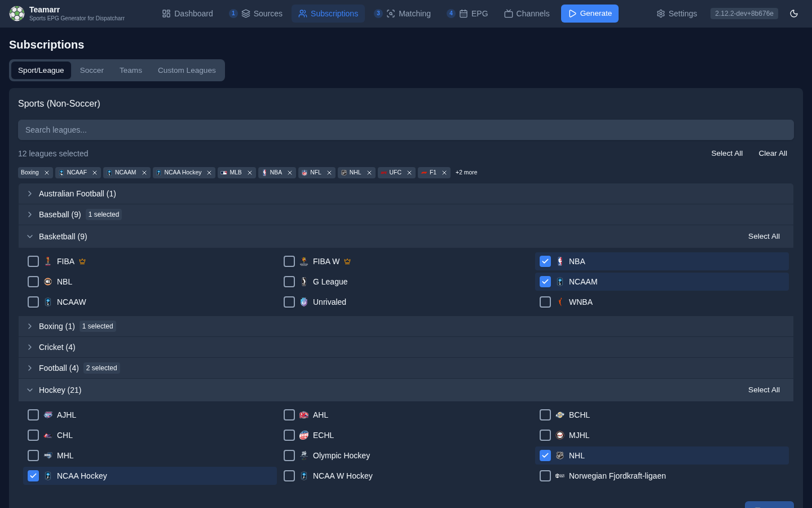Uncheck the NCAAM checkbox
This screenshot has width=812, height=508.
545,282
